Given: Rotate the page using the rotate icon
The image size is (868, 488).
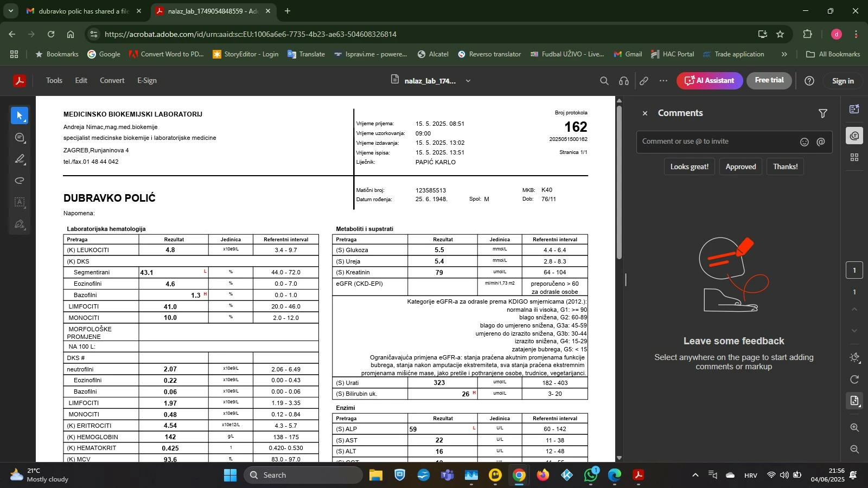Looking at the screenshot, I should point(854,380).
